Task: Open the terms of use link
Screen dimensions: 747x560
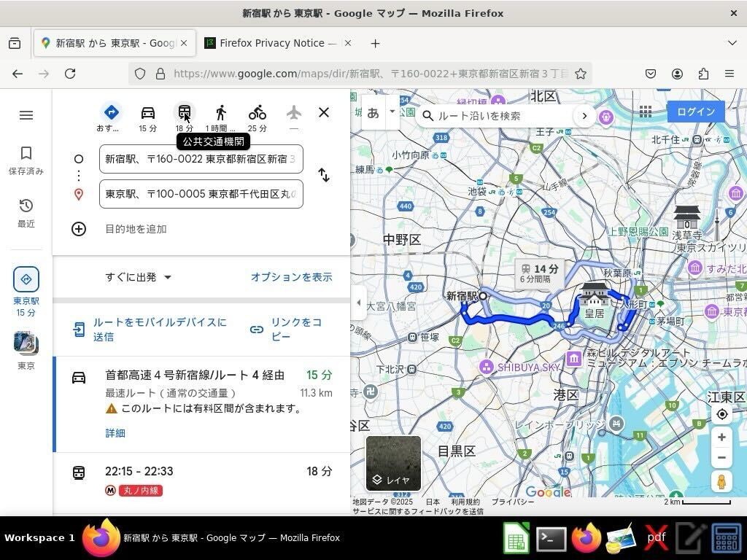Action: (x=465, y=502)
